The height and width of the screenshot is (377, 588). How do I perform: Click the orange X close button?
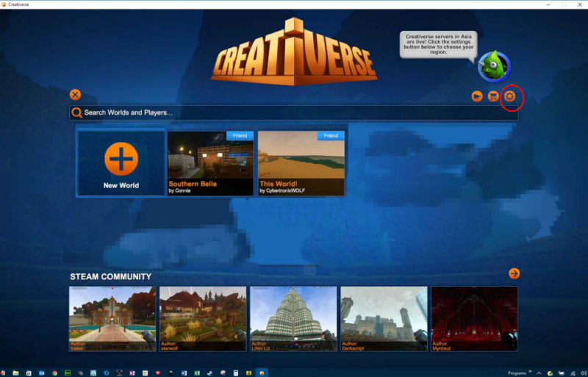click(76, 95)
